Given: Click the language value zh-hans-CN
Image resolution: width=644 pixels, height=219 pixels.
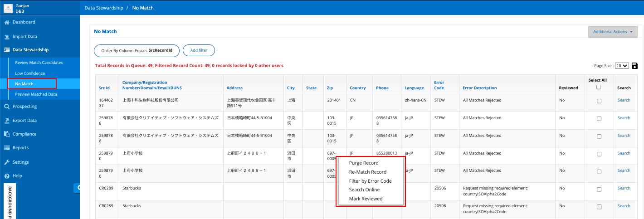Looking at the screenshot, I should pos(415,100).
